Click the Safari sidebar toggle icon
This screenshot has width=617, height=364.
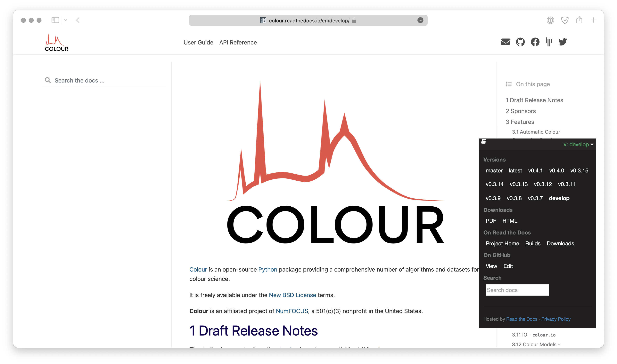(55, 20)
